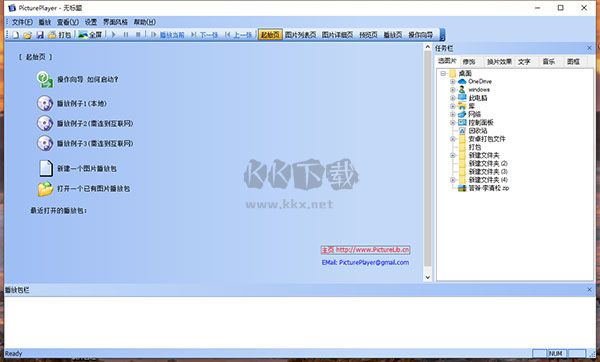Collapse the 桌面 tree node
Viewport: 600px width, 362px height.
coord(443,73)
